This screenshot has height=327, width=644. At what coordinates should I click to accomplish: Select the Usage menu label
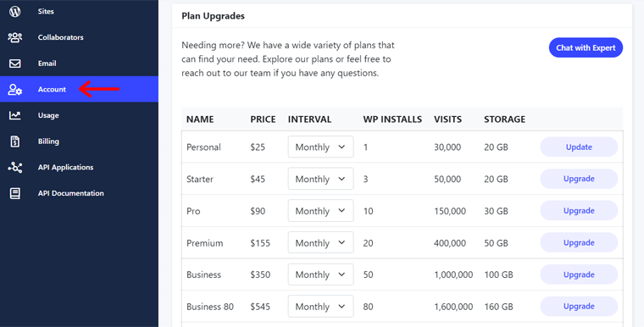click(x=48, y=115)
